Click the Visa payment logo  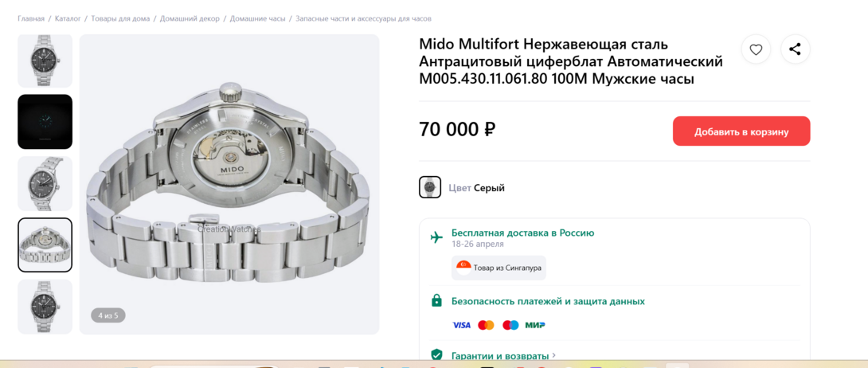[x=462, y=326]
